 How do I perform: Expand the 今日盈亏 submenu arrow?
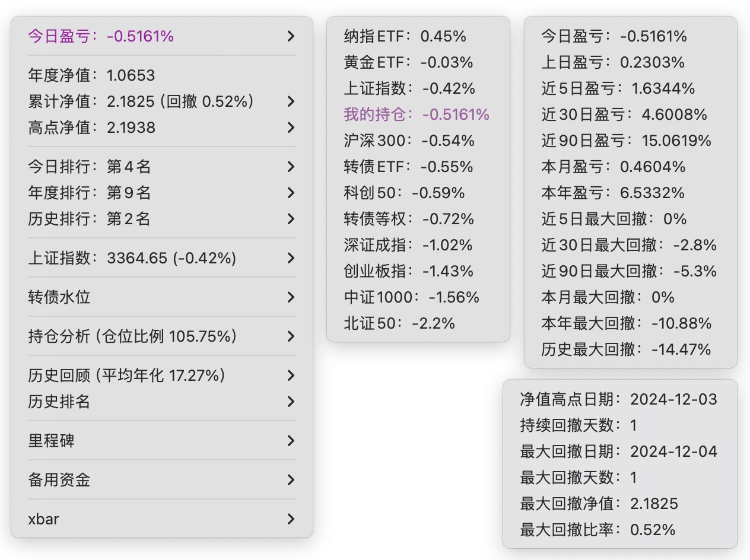(291, 36)
